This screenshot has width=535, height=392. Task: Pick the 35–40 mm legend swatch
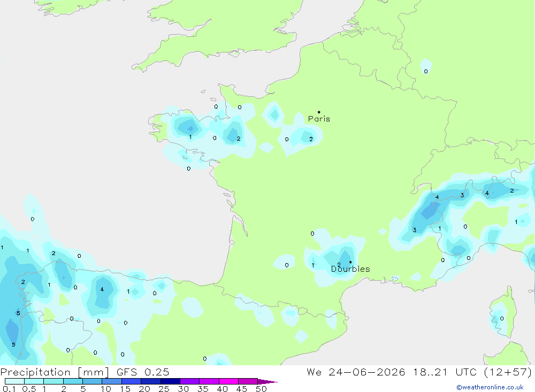pos(209,381)
